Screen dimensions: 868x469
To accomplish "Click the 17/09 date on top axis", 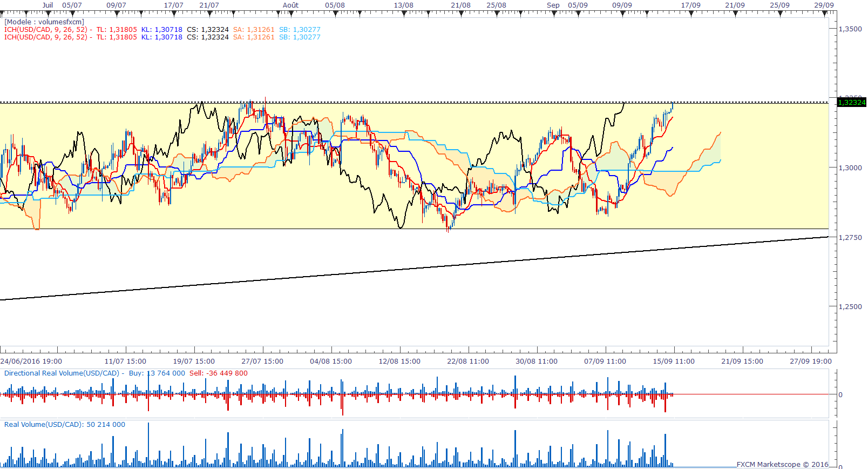I will point(690,5).
